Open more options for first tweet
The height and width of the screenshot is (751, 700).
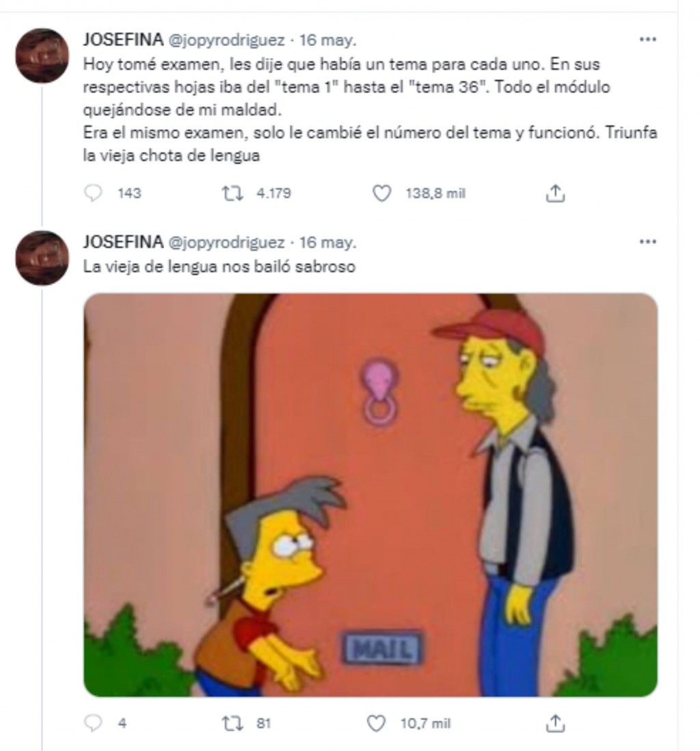click(x=647, y=40)
